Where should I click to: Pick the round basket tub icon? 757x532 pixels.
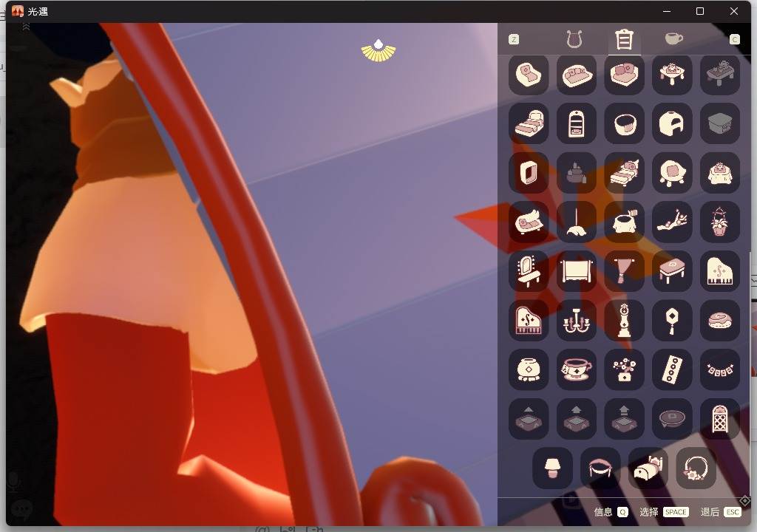click(x=624, y=123)
